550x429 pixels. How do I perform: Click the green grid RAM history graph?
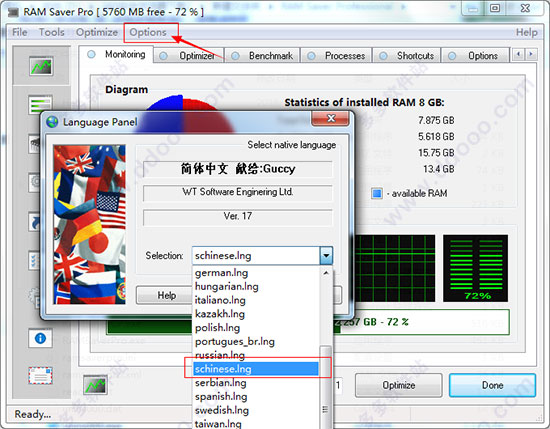pyautogui.click(x=395, y=268)
